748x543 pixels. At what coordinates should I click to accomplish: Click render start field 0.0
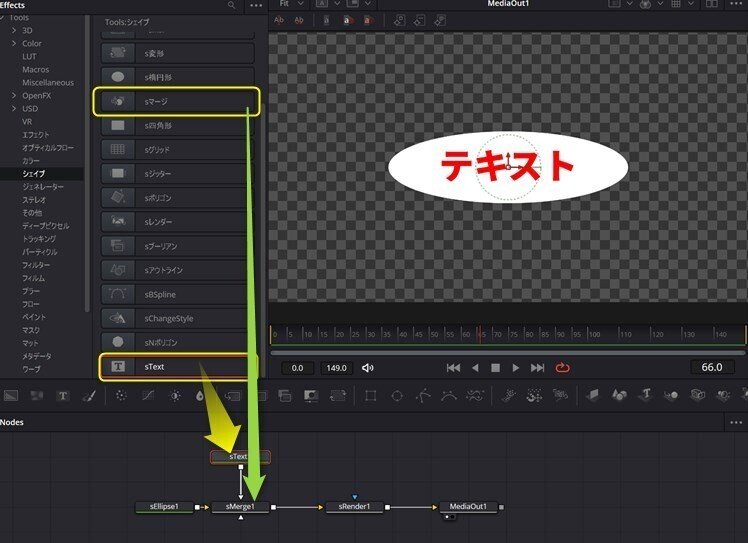coord(297,368)
